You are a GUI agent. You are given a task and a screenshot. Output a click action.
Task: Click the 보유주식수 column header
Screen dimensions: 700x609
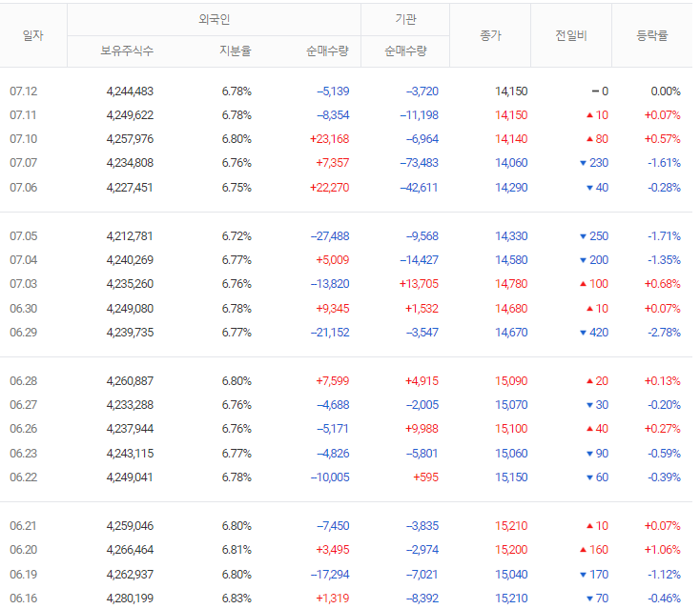coord(127,51)
